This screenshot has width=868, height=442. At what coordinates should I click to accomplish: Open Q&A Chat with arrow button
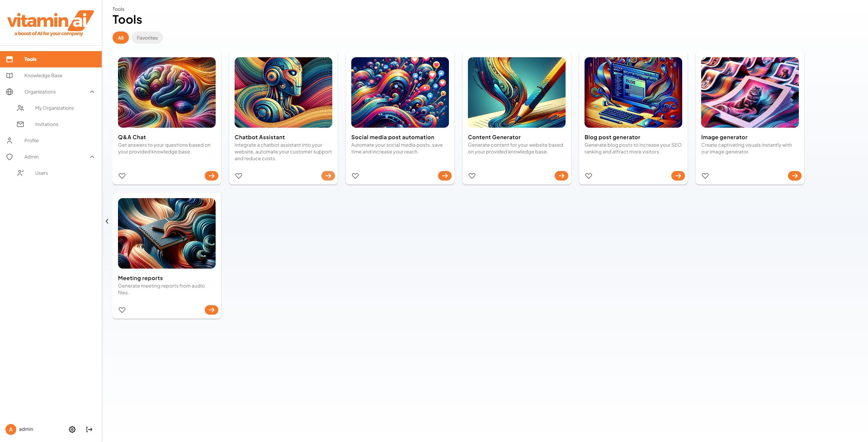tap(212, 176)
